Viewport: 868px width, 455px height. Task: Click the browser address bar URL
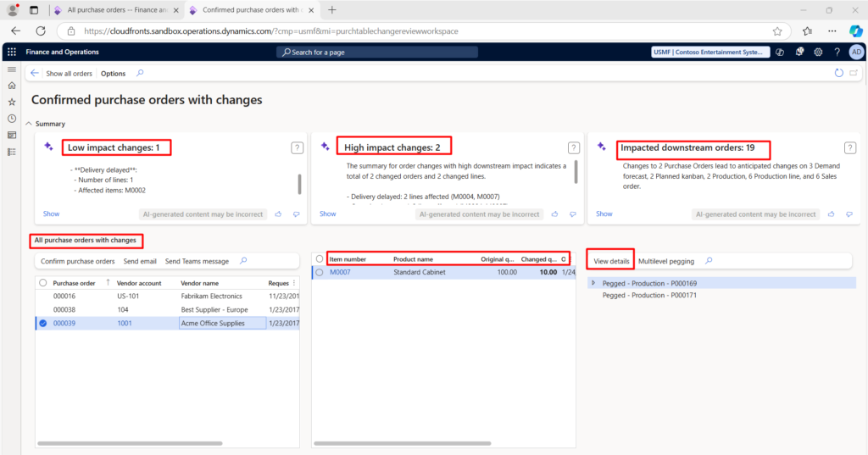click(x=271, y=31)
